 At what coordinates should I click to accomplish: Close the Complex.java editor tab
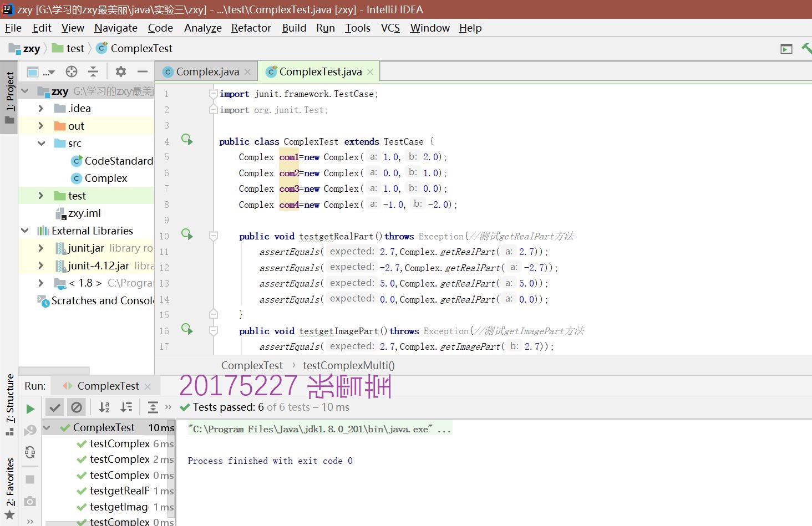[x=247, y=72]
